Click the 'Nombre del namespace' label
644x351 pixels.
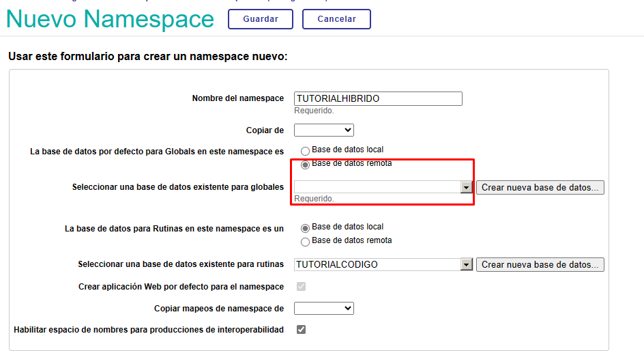tap(237, 98)
